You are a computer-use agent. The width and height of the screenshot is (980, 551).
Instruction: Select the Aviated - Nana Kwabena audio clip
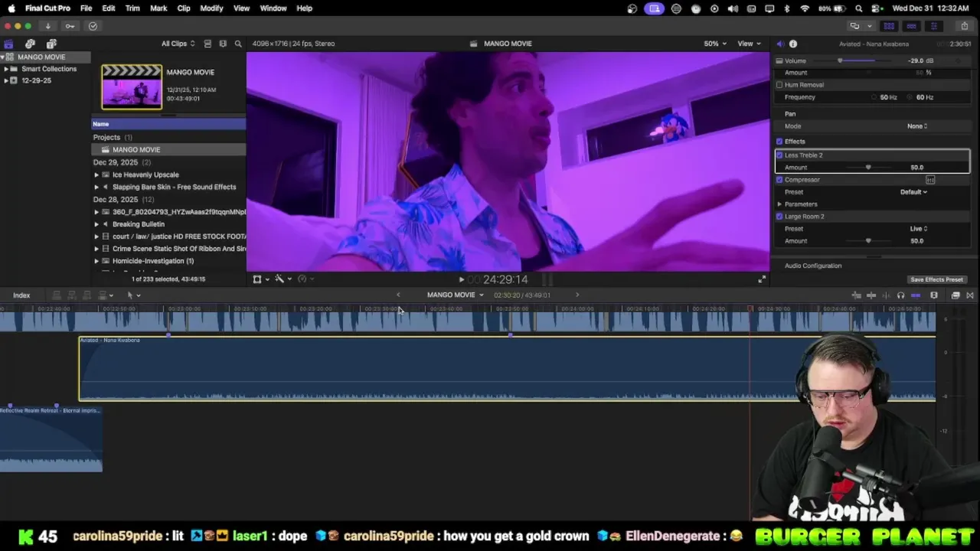[507, 368]
